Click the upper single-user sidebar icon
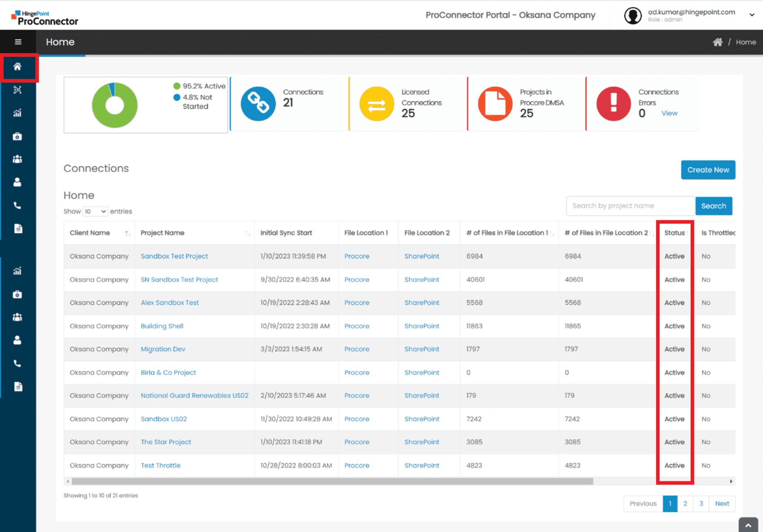 pyautogui.click(x=18, y=182)
